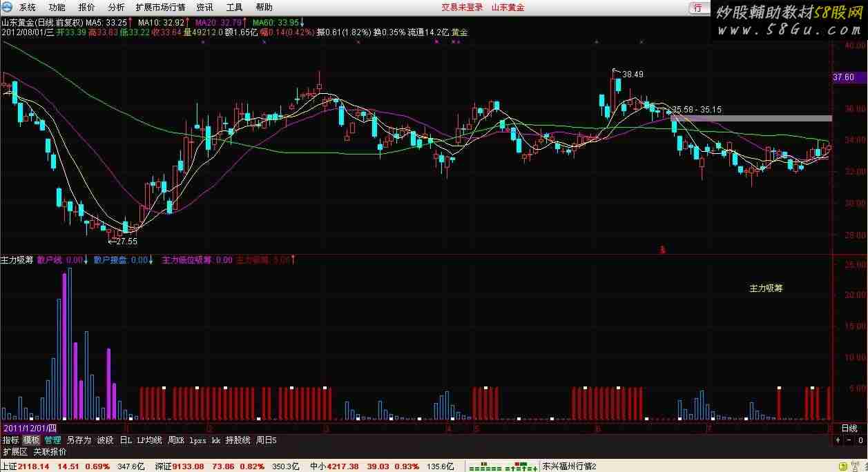Click the 中小 index value 4217.38
Screen dimensions: 868x472
343,466
